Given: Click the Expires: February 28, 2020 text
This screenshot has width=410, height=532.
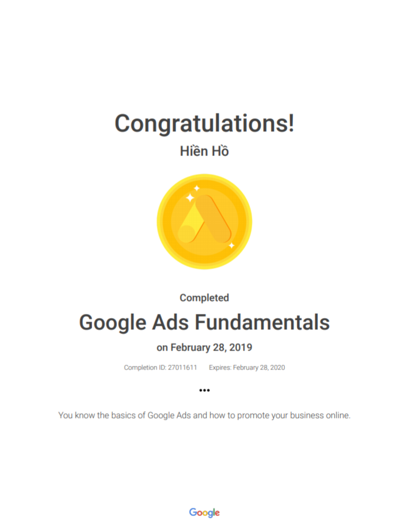Looking at the screenshot, I should 247,368.
